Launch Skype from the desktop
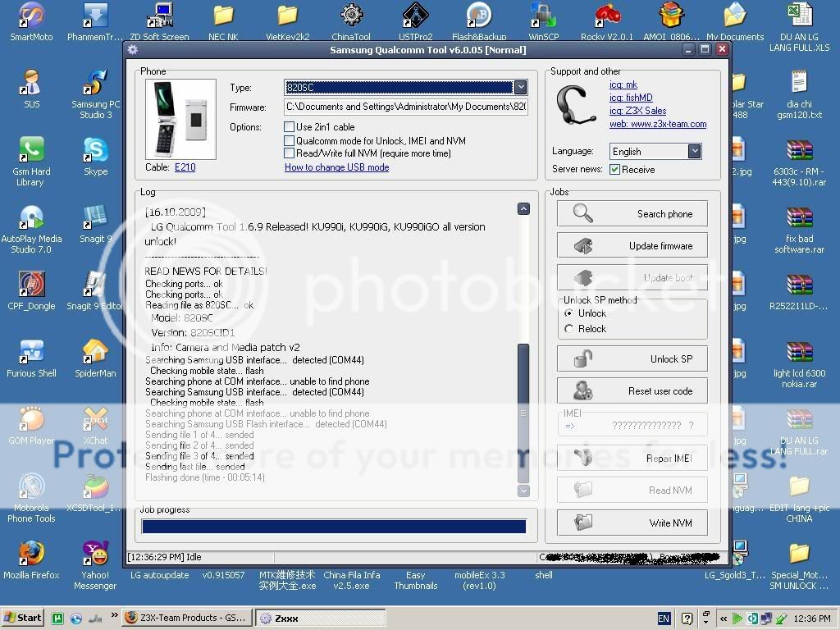The width and height of the screenshot is (840, 630). (95, 155)
